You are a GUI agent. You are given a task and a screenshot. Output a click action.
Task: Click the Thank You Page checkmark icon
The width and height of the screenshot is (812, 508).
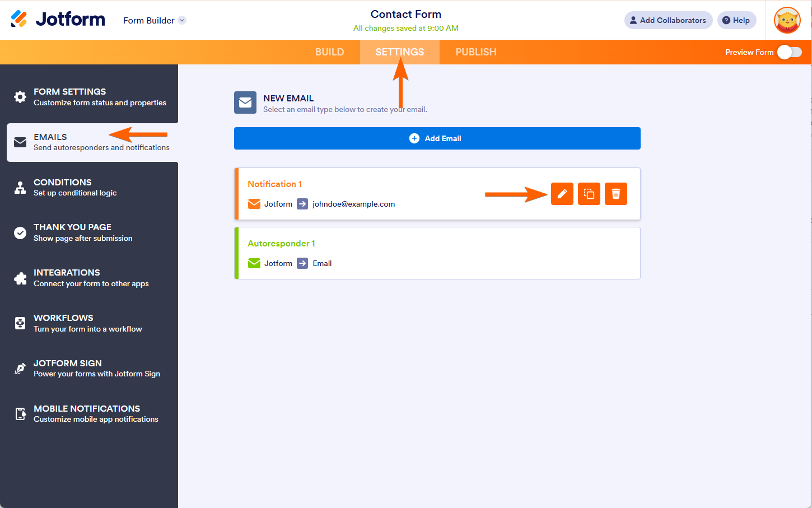click(x=20, y=233)
